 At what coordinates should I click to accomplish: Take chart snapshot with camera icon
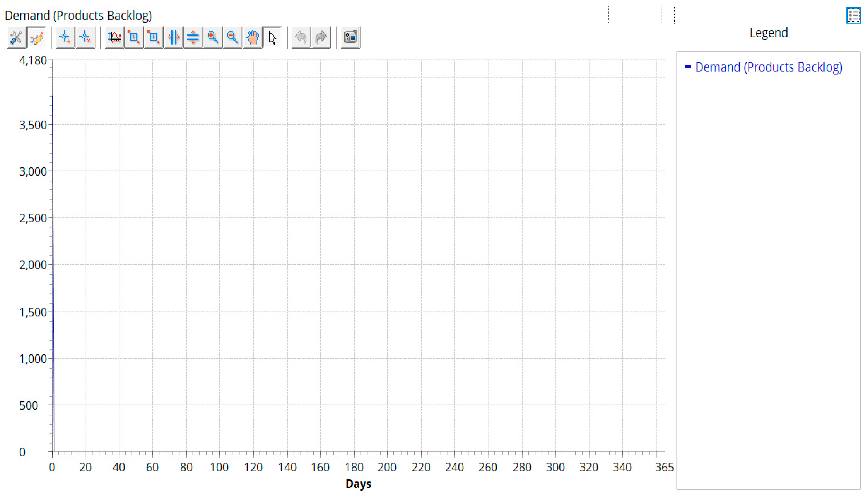click(350, 37)
